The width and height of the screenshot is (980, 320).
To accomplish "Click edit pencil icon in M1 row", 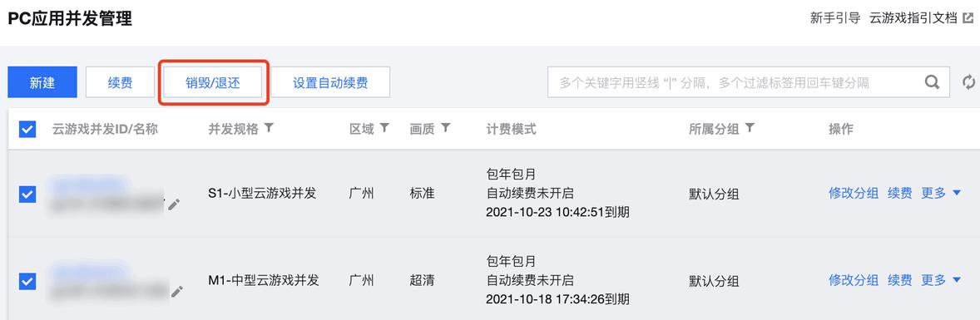I will pos(177,291).
